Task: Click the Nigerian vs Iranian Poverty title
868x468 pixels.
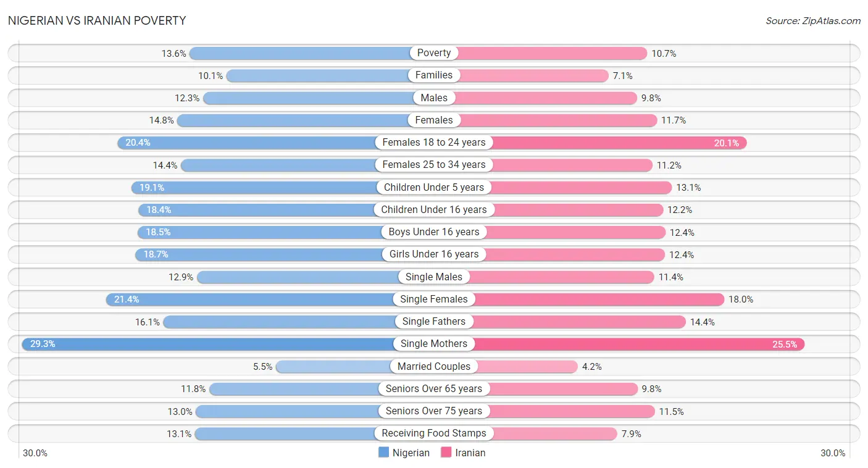Action: click(97, 20)
